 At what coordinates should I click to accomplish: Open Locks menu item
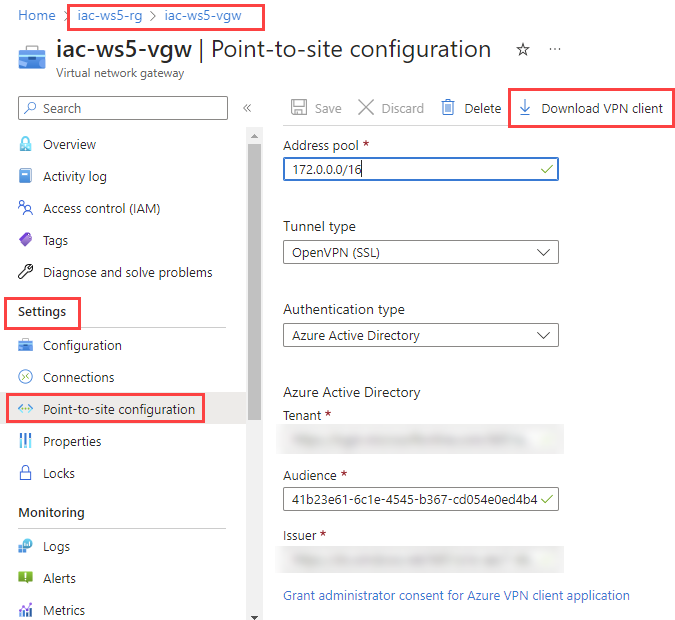[59, 474]
